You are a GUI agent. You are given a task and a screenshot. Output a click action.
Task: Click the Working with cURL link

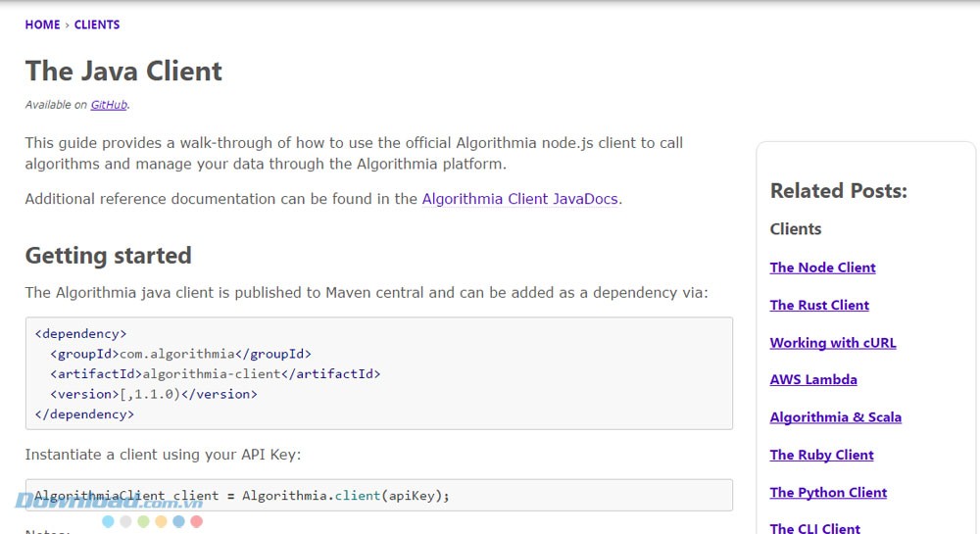click(x=832, y=343)
